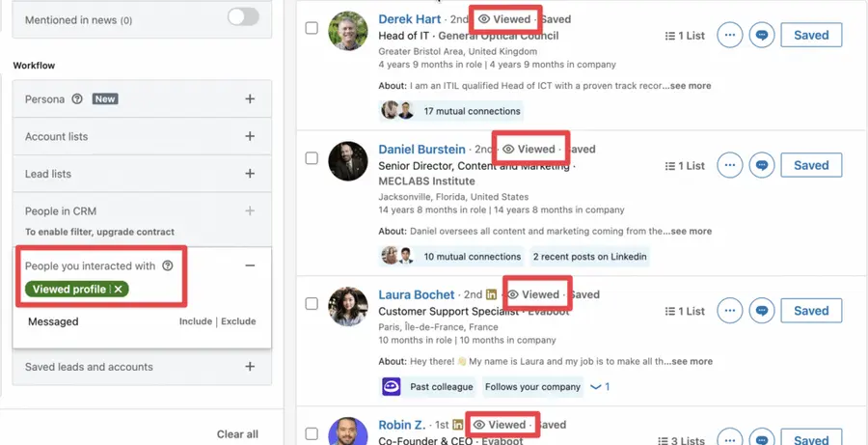This screenshot has height=445, width=868.
Task: Click Daniel Burstein's profile photo
Action: pyautogui.click(x=347, y=160)
